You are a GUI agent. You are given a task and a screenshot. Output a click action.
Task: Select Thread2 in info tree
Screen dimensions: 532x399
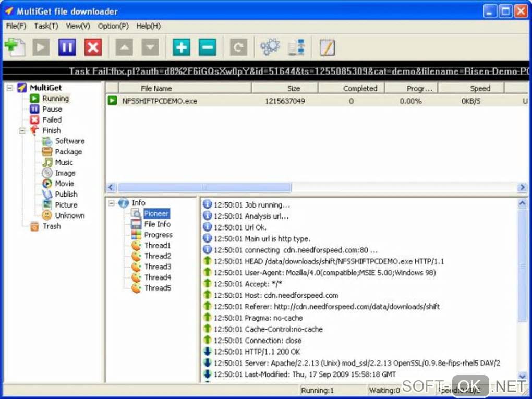coord(158,256)
